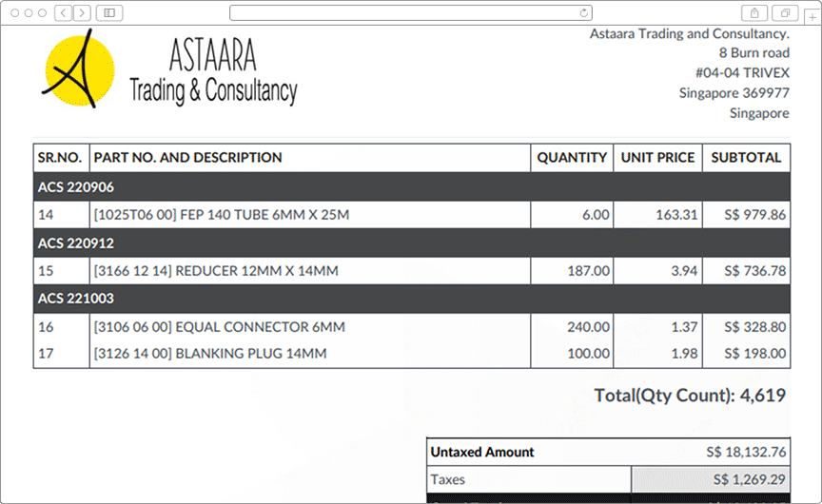Click the SUBTOTAL column header
The image size is (822, 504).
pyautogui.click(x=746, y=158)
